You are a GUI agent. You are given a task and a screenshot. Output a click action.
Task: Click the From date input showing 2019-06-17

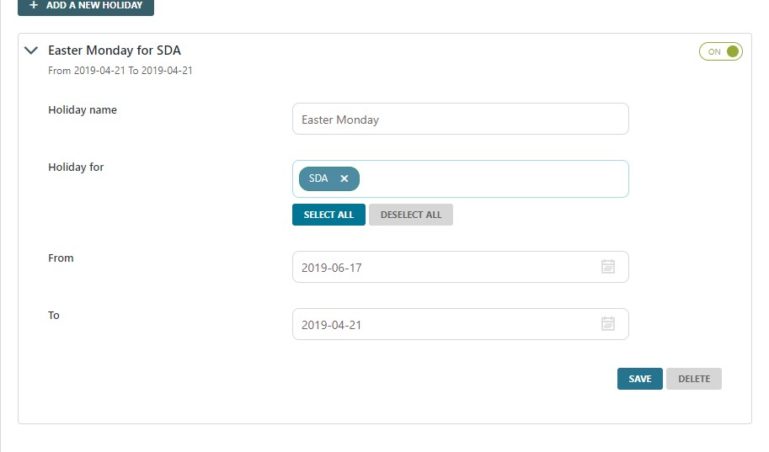(445, 267)
